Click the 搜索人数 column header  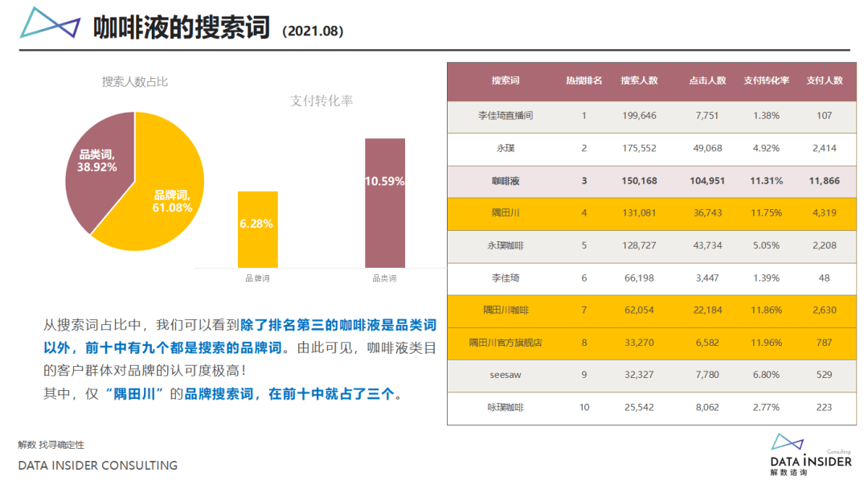pyautogui.click(x=640, y=81)
